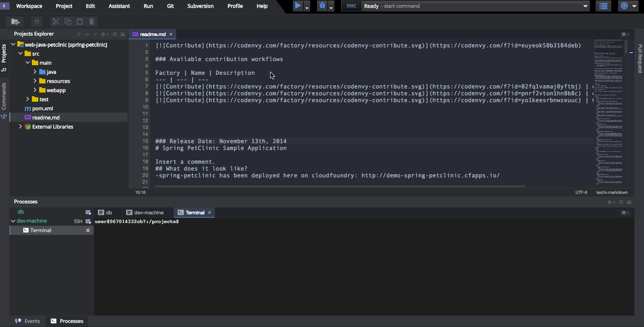
Task: Click new terminal icon on db row
Action: (88, 212)
